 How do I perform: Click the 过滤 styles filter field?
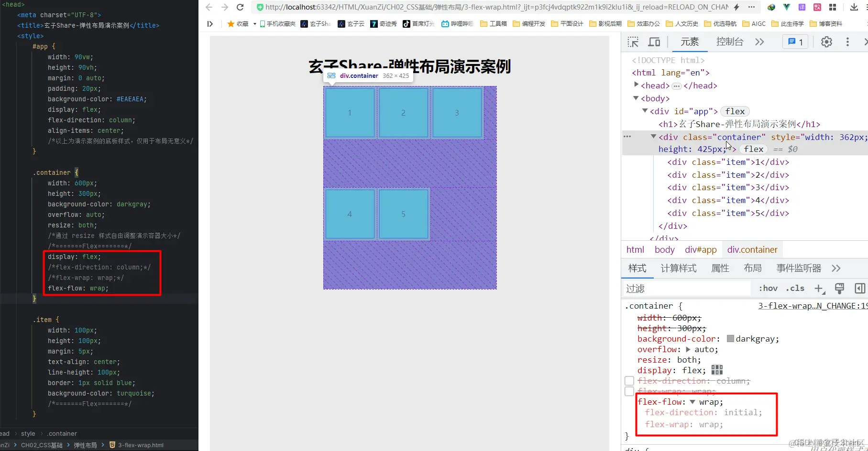(x=687, y=289)
